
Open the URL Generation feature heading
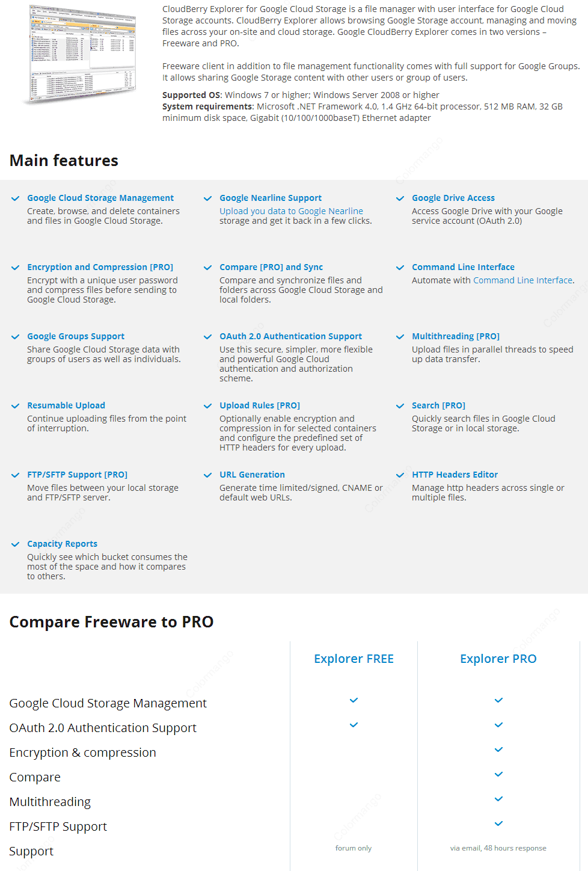point(252,475)
